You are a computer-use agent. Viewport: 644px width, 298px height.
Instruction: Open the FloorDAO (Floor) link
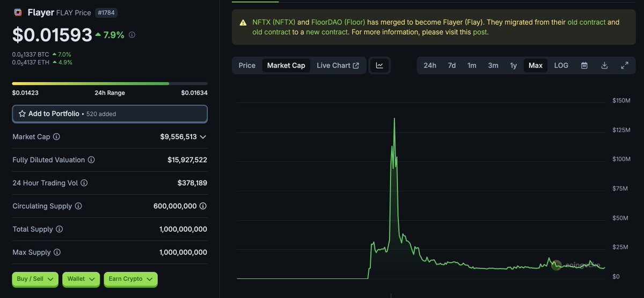click(338, 22)
